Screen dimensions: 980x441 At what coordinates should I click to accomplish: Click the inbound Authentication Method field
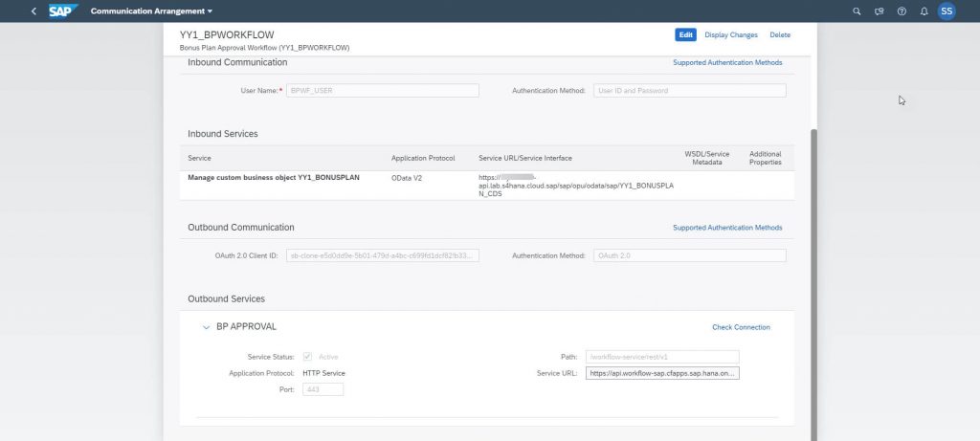pyautogui.click(x=689, y=91)
